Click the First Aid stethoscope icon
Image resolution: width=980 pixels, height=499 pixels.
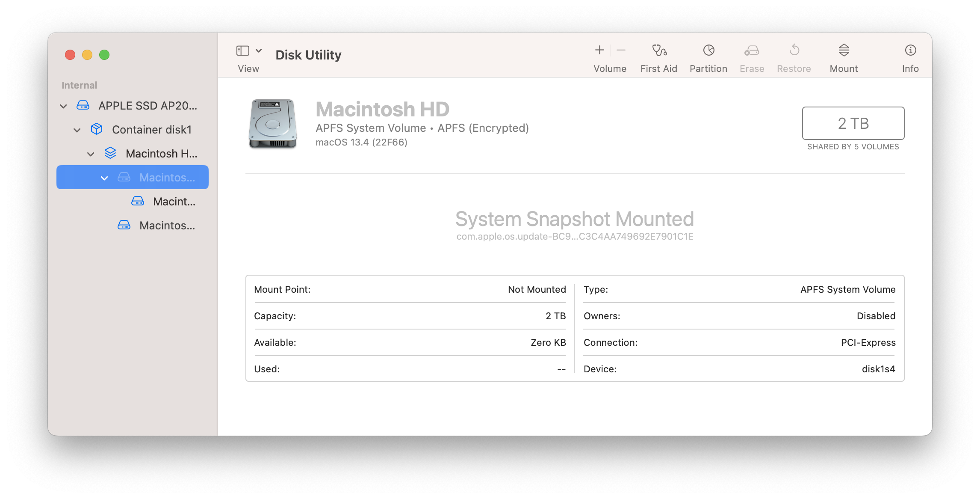click(x=659, y=50)
